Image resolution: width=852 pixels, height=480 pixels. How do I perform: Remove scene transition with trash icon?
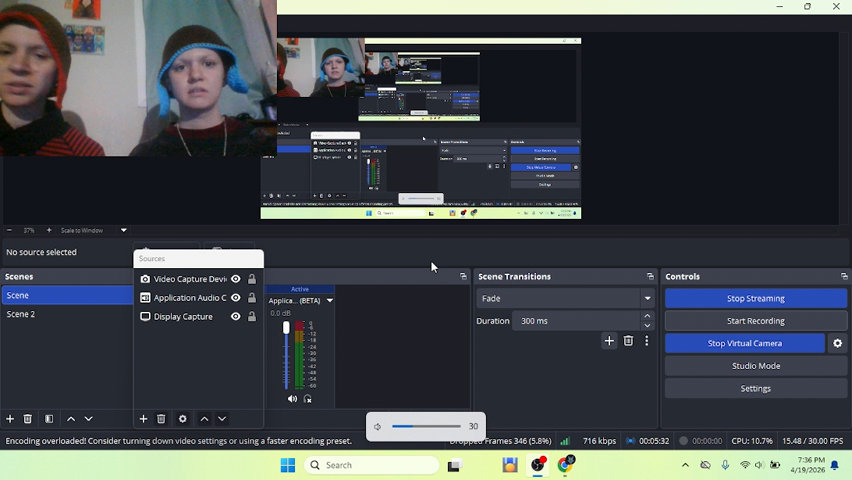point(628,341)
